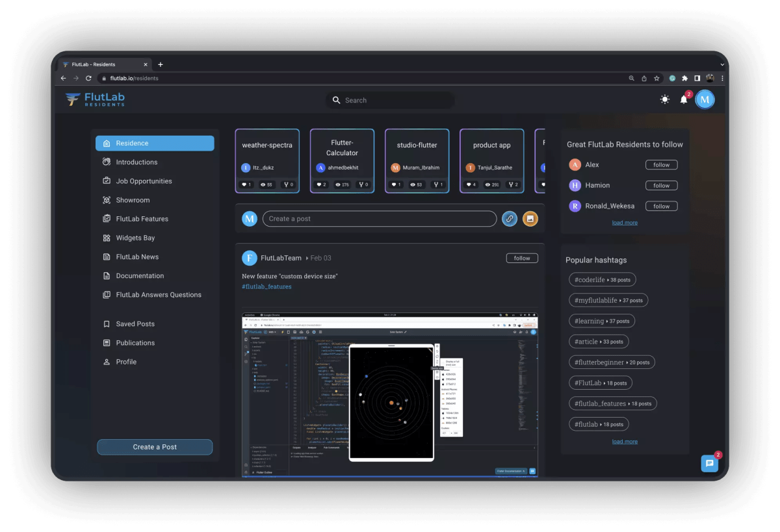Click the browser extensions puzzle icon

686,78
